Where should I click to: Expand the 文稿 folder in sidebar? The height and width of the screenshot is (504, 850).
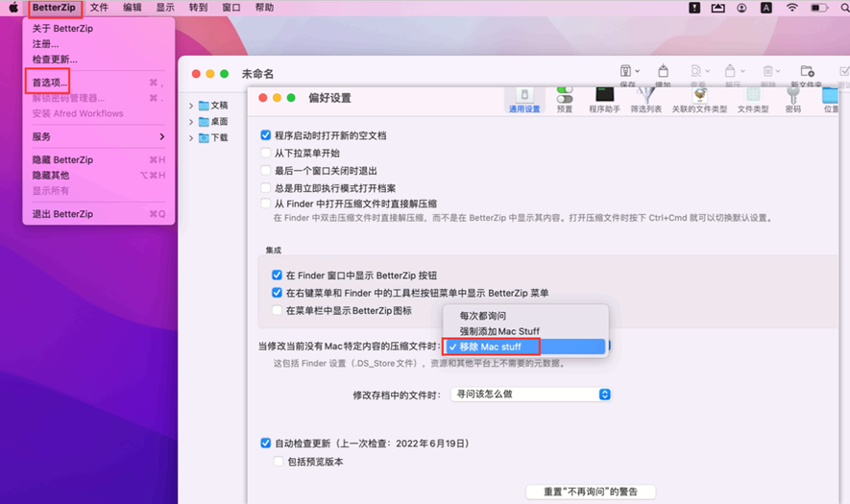tap(191, 106)
